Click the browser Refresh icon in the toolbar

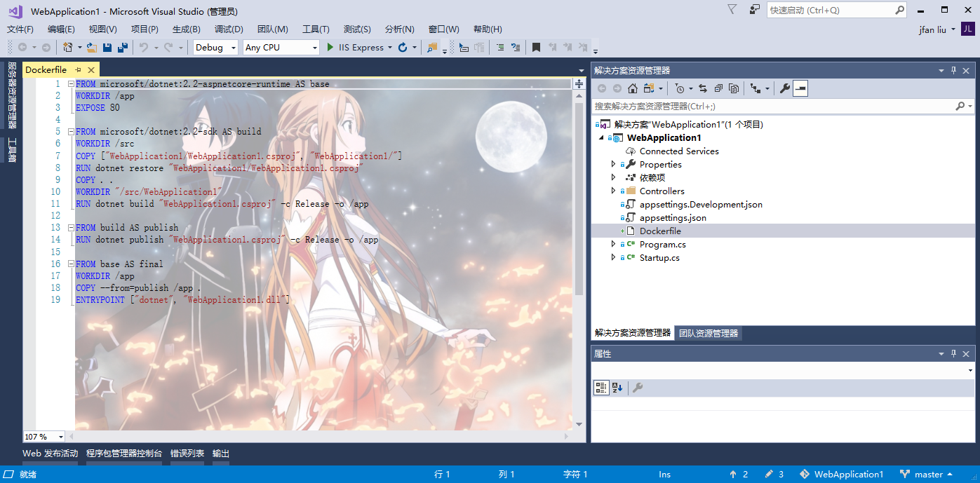click(403, 48)
